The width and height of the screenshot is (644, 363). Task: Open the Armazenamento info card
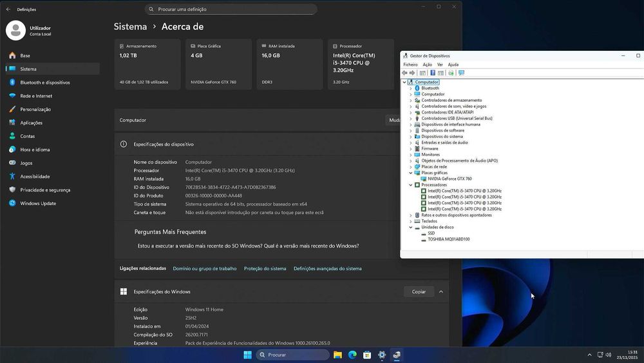(x=147, y=64)
